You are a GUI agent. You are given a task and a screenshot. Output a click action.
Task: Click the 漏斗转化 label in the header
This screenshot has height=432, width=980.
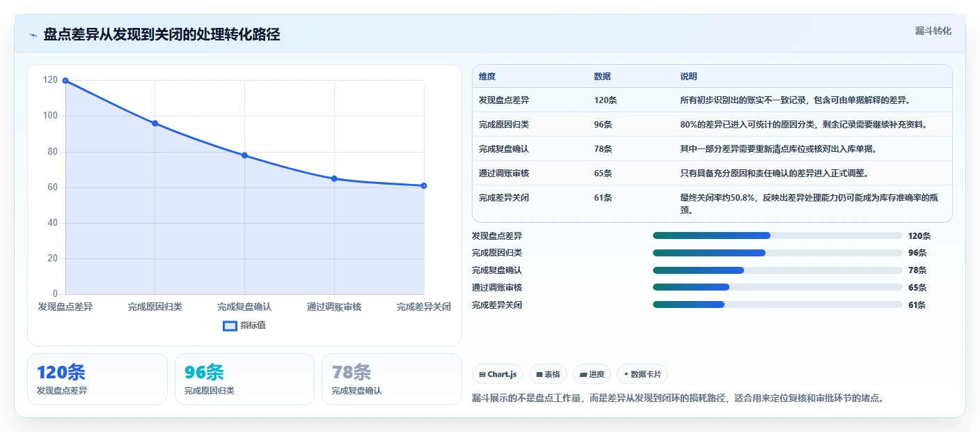click(x=933, y=31)
